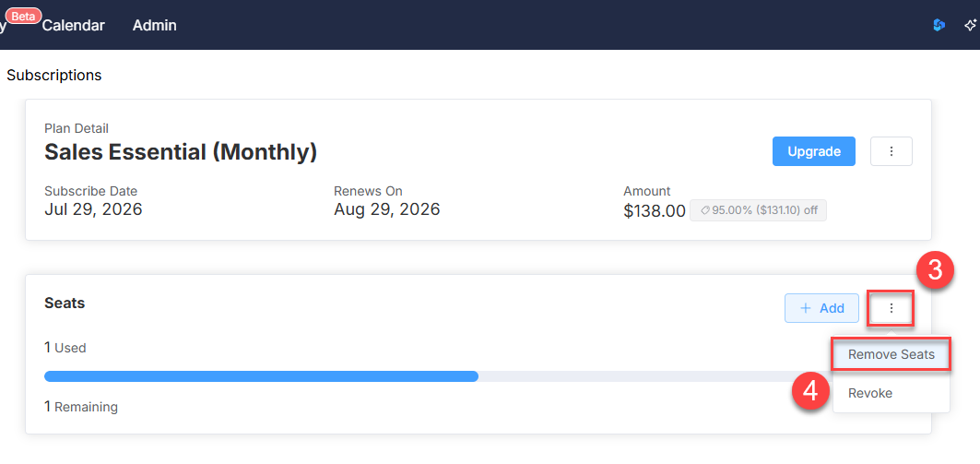The image size is (980, 464).
Task: Select Remove Seats from the dropdown menu
Action: [891, 354]
